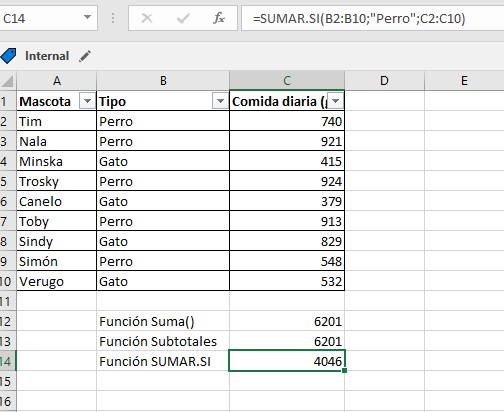Click the Internal sensitivity label

click(x=47, y=56)
